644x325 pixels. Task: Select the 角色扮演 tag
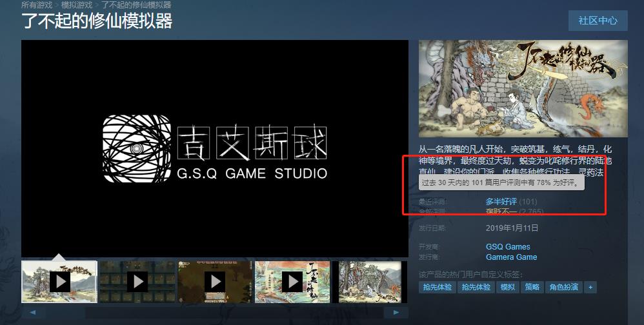(x=563, y=287)
